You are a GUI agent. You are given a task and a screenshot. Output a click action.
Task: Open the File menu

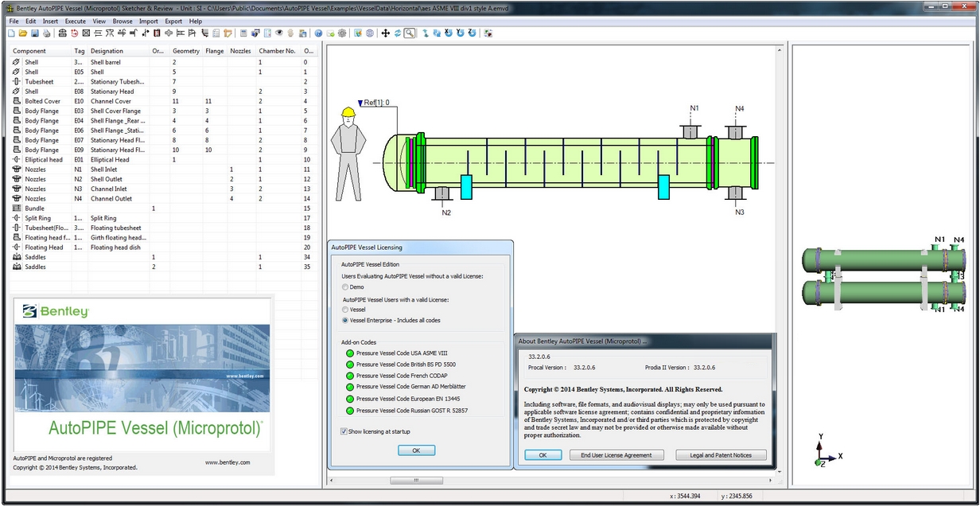coord(14,21)
